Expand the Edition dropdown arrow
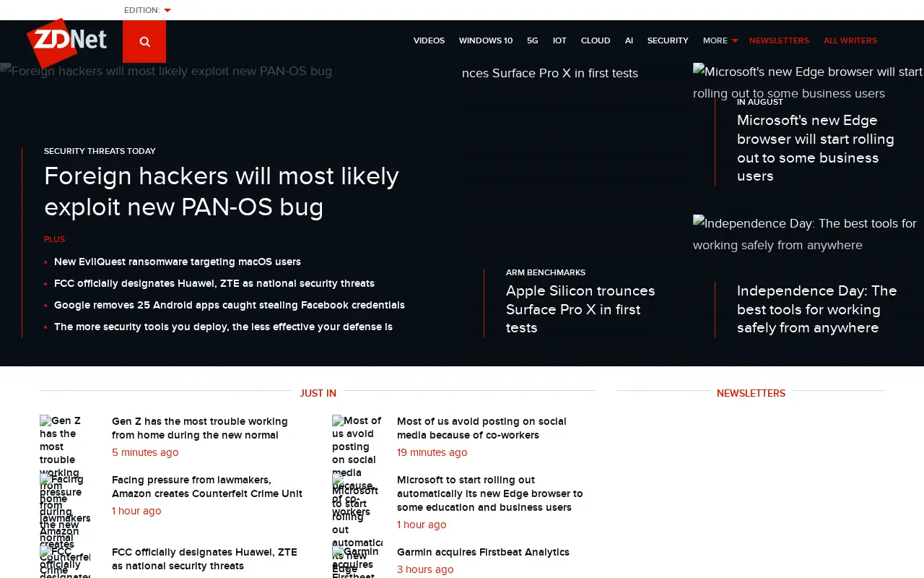 167,10
